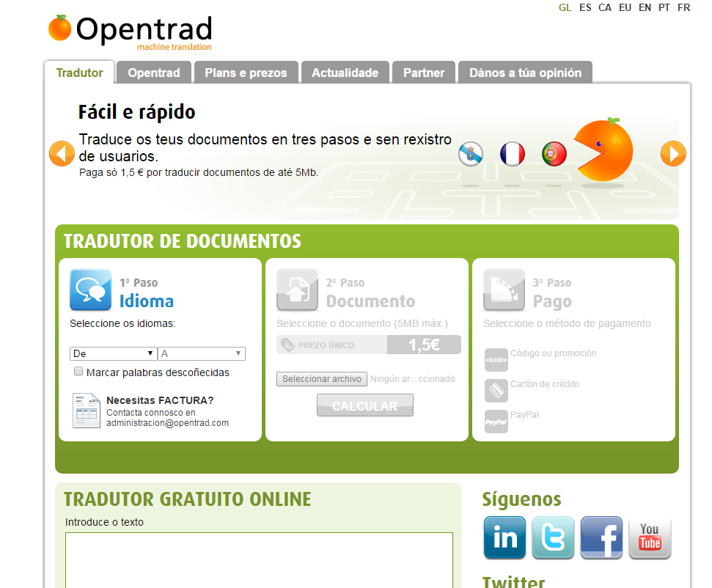The height and width of the screenshot is (588, 712).
Task: Open the Actualidade tab
Action: coord(345,73)
